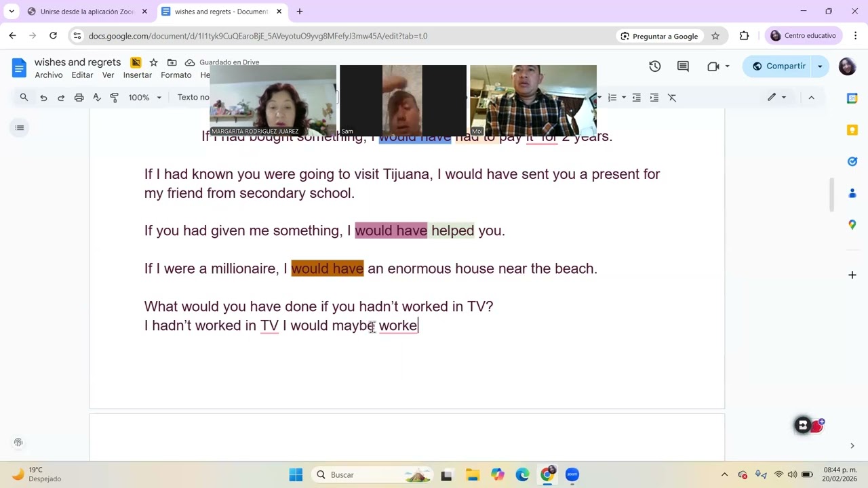
Task: Open the Editar menu
Action: 82,75
